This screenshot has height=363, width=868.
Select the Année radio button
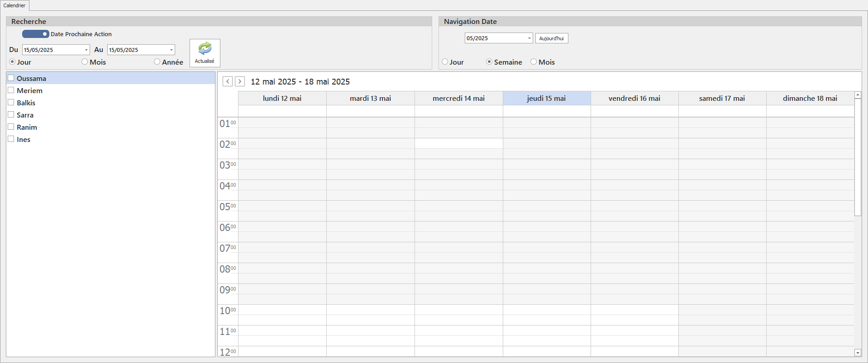(157, 62)
